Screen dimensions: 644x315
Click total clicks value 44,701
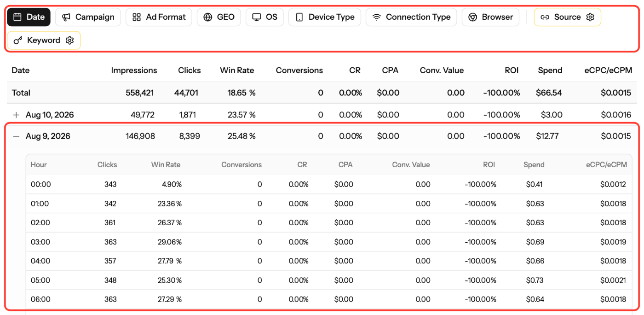point(186,93)
